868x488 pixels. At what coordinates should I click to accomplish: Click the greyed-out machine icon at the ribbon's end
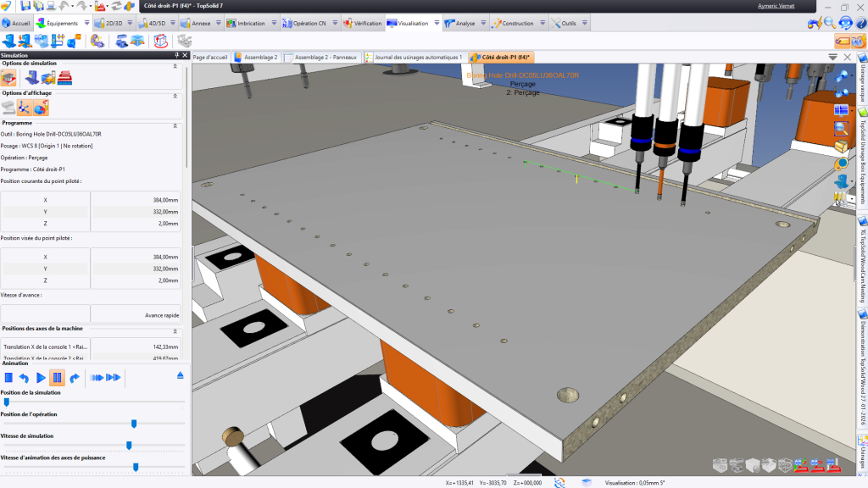(184, 41)
